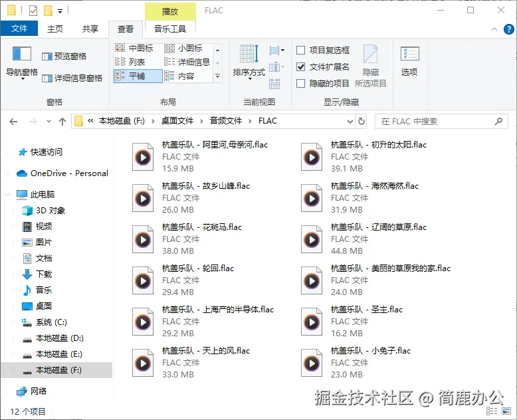Select file 杭盖乐队 - 小兔子.flac
517x420 pixels.
pyautogui.click(x=356, y=363)
